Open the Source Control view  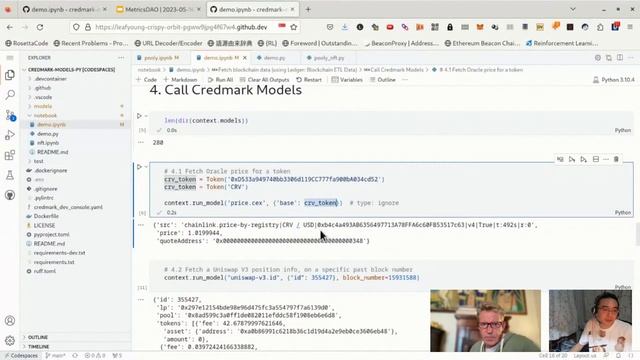pos(10,115)
